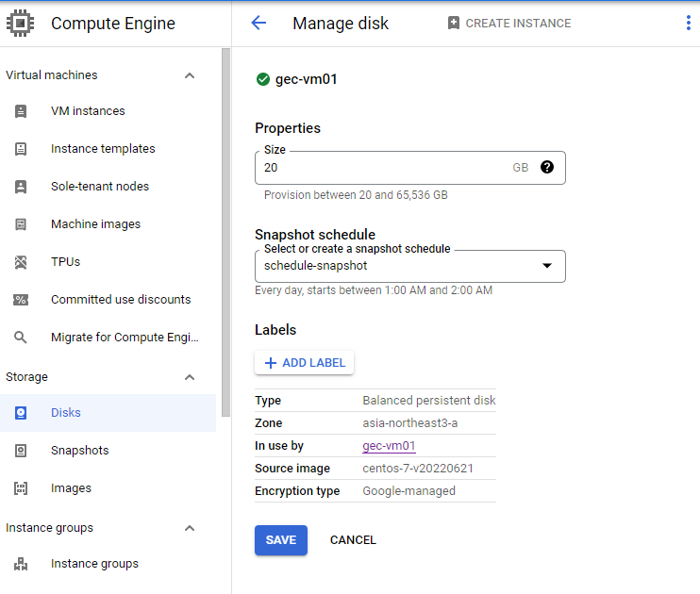This screenshot has height=594, width=700.
Task: Click the Snapshot schedule section heading
Action: click(315, 234)
